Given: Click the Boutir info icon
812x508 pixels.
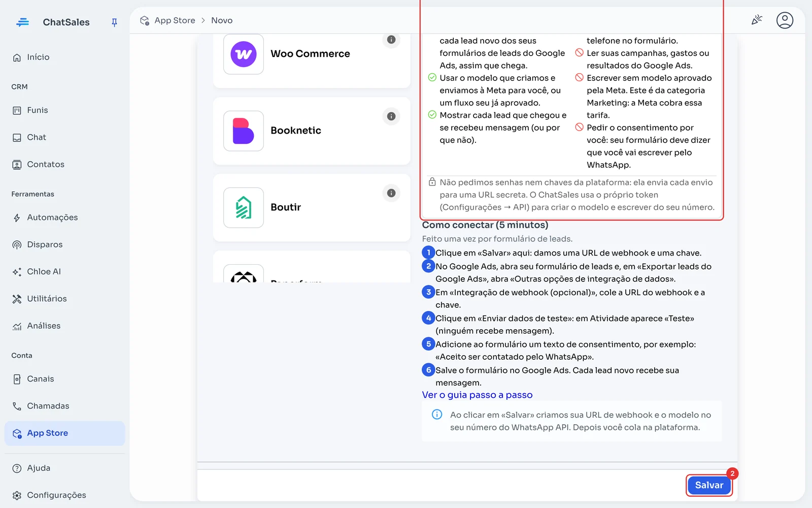Looking at the screenshot, I should coord(391,193).
